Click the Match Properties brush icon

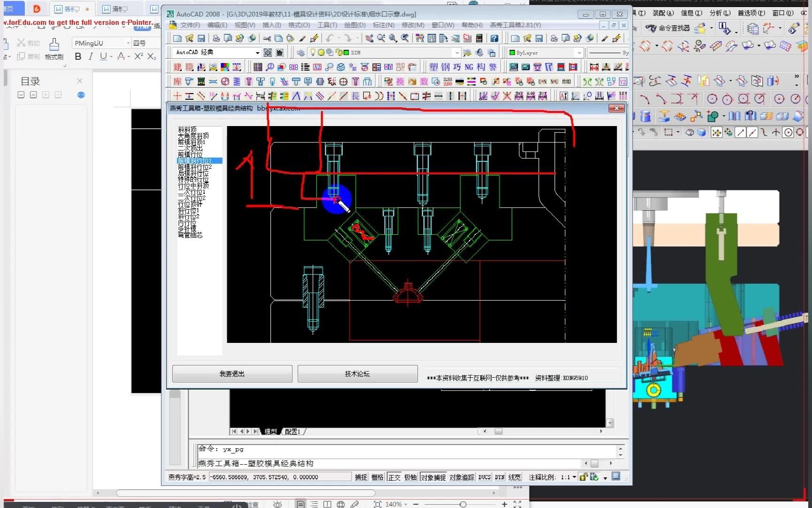302,38
